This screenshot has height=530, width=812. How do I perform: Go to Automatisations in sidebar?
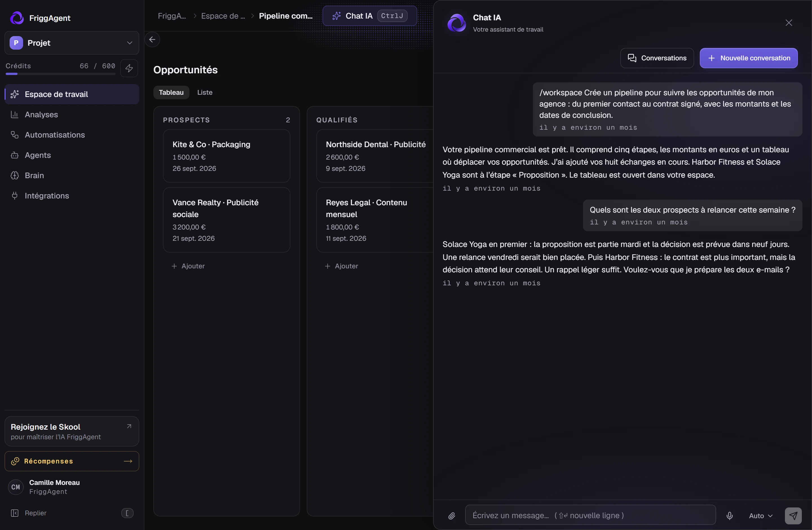72,135
